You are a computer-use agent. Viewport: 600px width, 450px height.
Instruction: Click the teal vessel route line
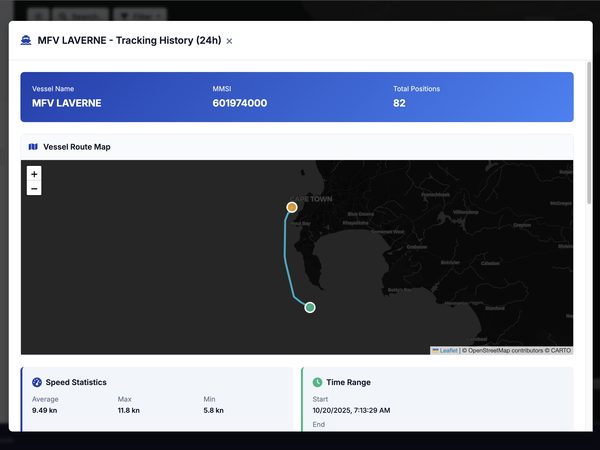285,254
